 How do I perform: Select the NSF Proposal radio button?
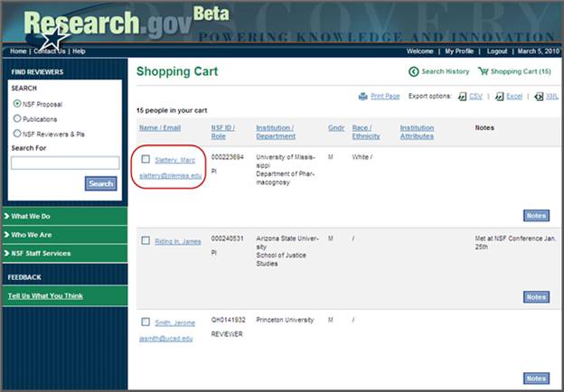[17, 104]
